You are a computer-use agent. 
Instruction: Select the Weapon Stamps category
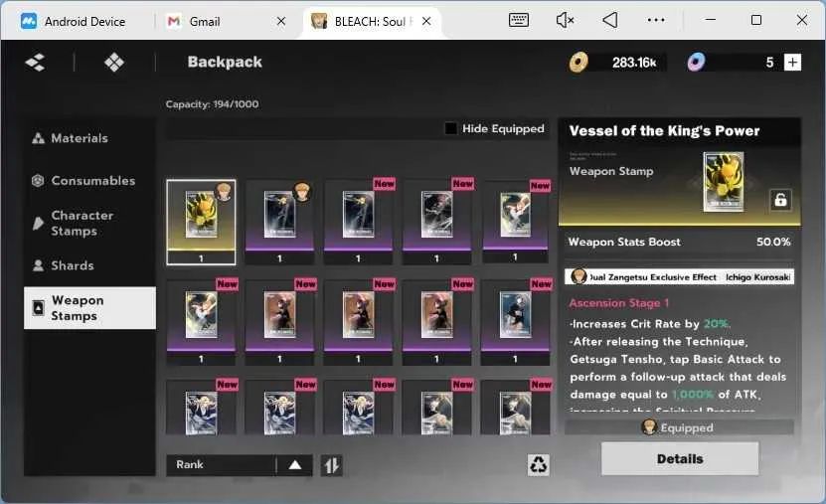click(x=89, y=308)
